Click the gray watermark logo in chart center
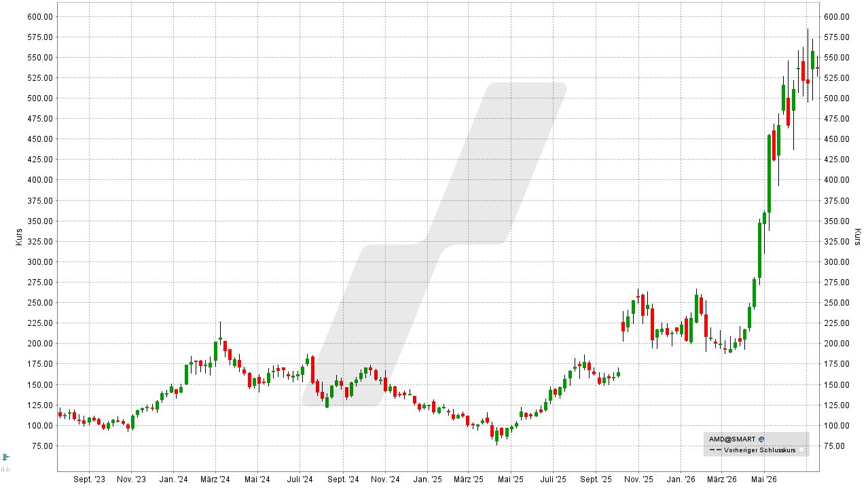This screenshot has width=868, height=489. tap(433, 244)
